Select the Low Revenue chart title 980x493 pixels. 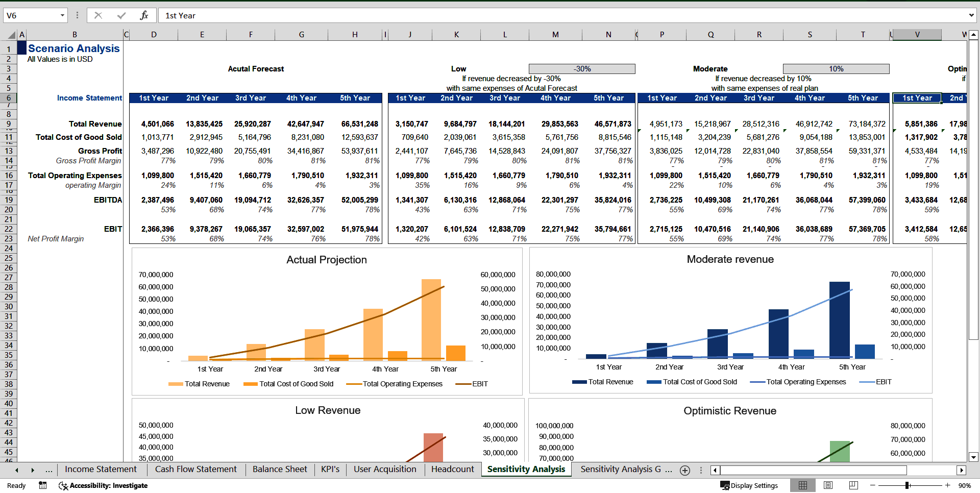point(328,410)
